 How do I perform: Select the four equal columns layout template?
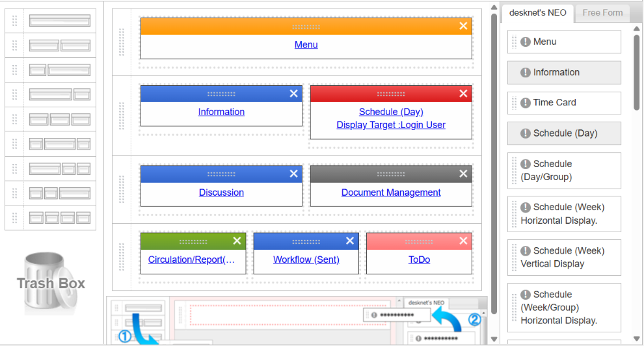(x=60, y=217)
